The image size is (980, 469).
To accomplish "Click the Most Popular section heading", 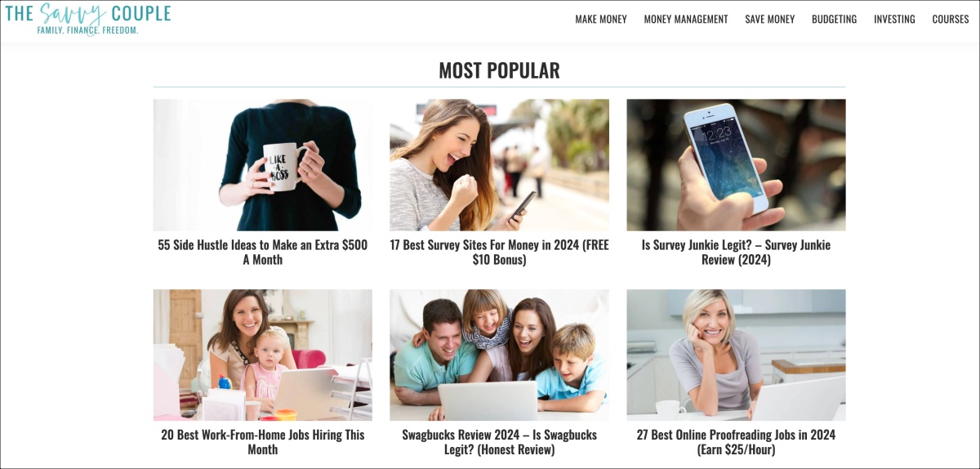I will coord(499,70).
